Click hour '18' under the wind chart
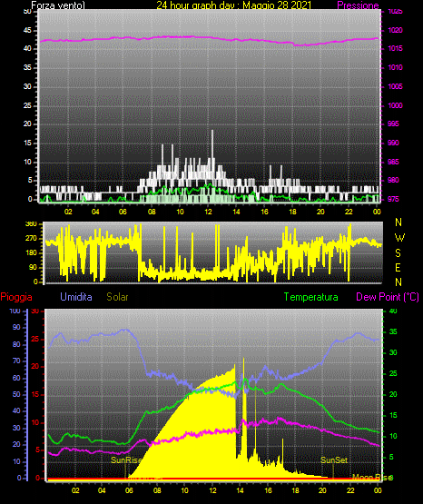The width and height of the screenshot is (423, 504). pyautogui.click(x=292, y=212)
